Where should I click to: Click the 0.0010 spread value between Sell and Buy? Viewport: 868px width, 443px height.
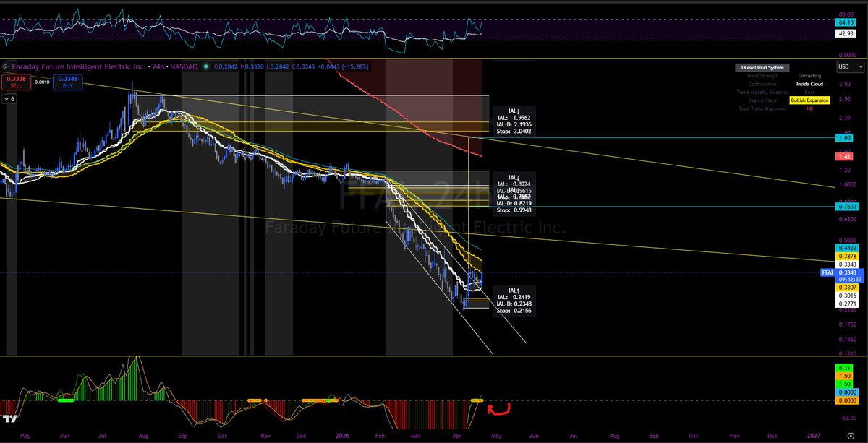tap(41, 82)
